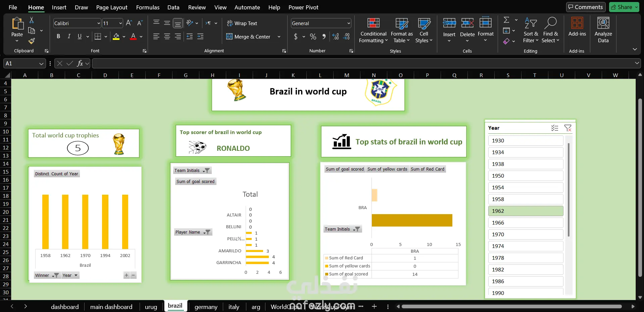644x312 pixels.
Task: Click the Conditional Formatting icon
Action: pyautogui.click(x=373, y=23)
